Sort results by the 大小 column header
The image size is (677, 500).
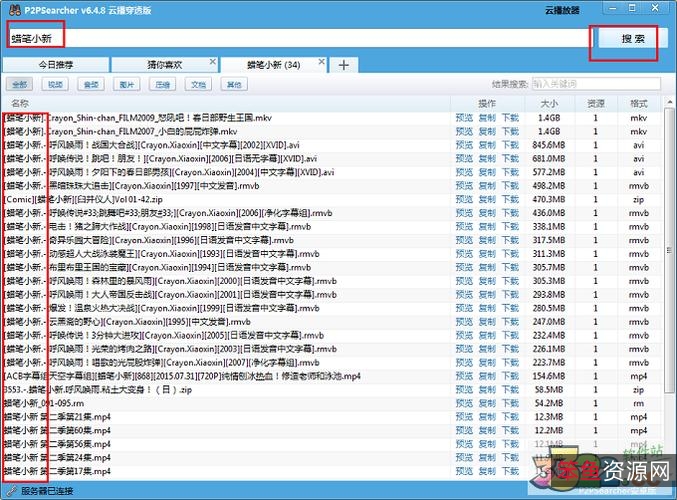(x=549, y=104)
